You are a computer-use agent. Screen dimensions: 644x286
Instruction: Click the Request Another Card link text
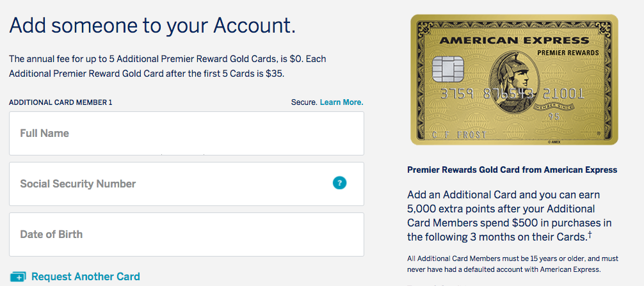85,277
